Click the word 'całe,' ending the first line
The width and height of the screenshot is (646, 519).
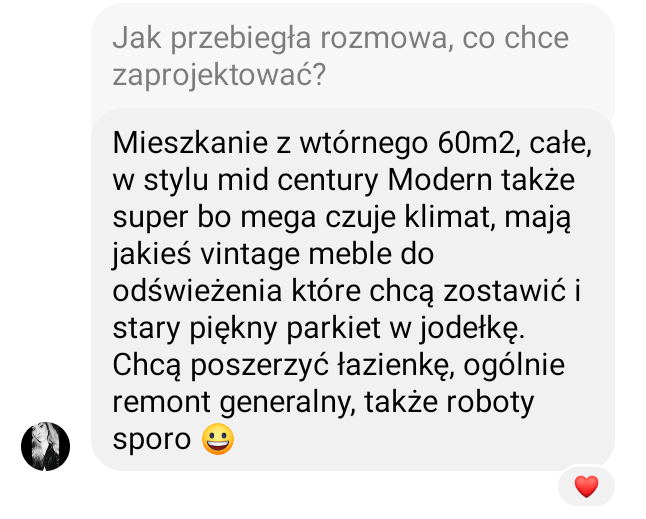click(561, 143)
